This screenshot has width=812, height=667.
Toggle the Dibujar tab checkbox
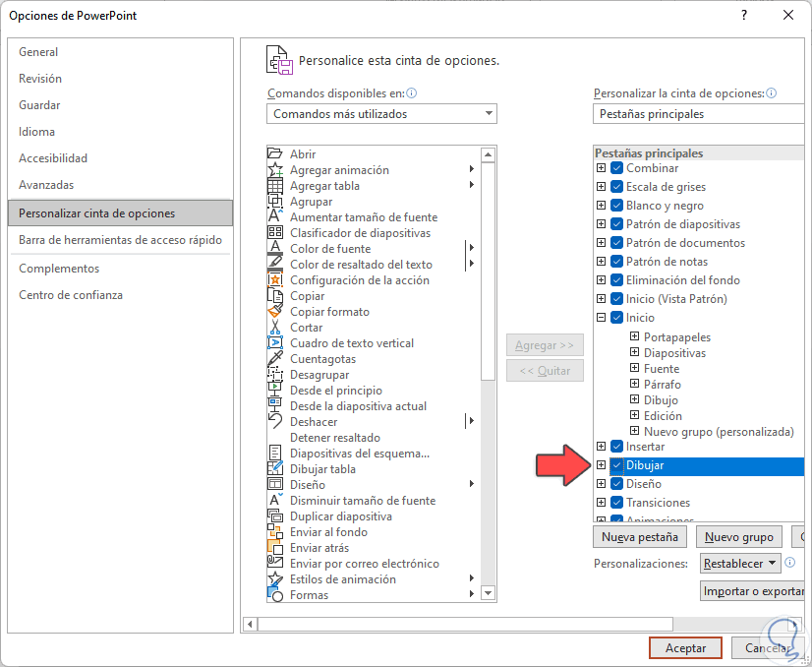point(616,465)
